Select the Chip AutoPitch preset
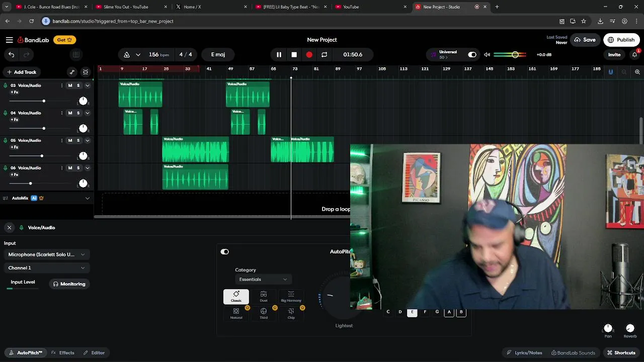The height and width of the screenshot is (362, 644). click(291, 313)
